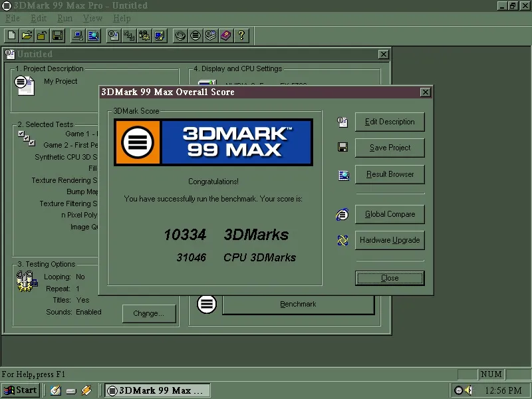Click the Hardware Upgrade button
Image resolution: width=532 pixels, height=399 pixels.
[x=390, y=240]
